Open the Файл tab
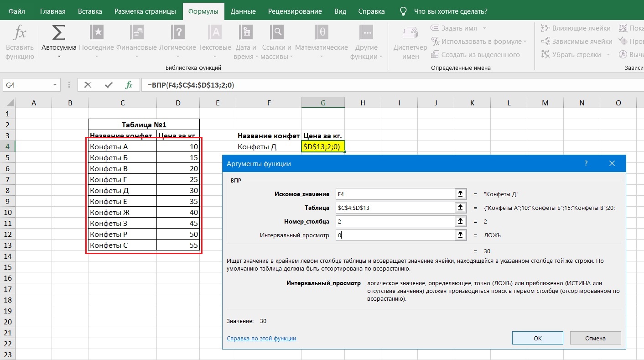Image resolution: width=644 pixels, height=360 pixels. pyautogui.click(x=17, y=11)
